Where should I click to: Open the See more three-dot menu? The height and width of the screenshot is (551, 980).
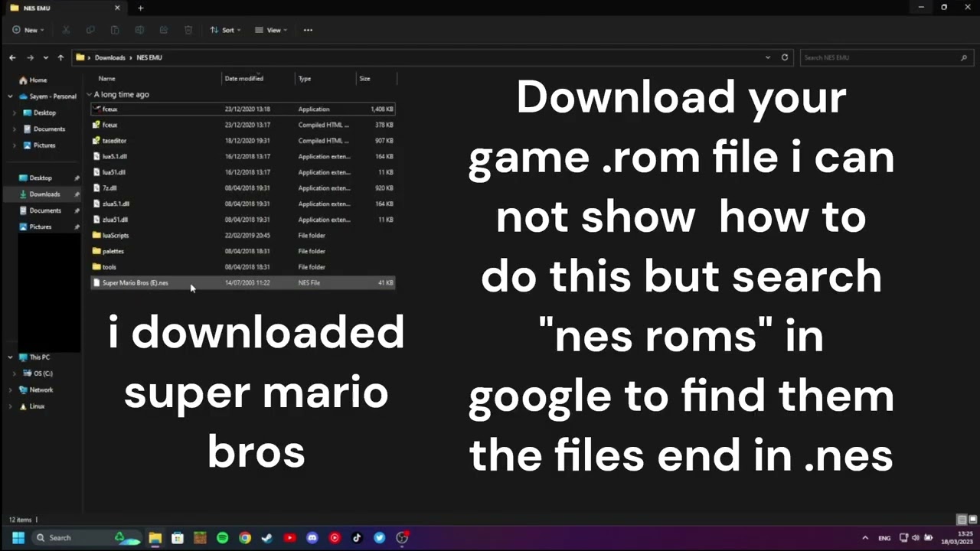pyautogui.click(x=308, y=30)
